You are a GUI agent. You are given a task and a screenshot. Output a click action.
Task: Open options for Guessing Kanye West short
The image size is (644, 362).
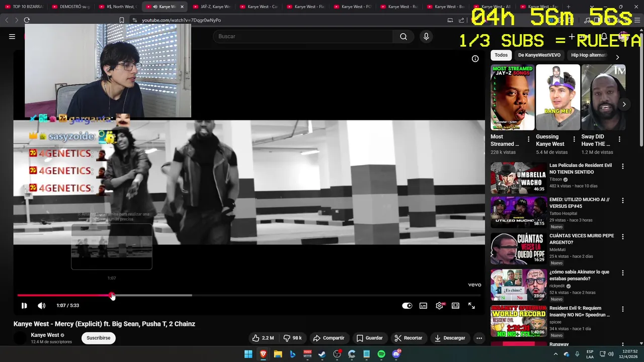tap(574, 139)
